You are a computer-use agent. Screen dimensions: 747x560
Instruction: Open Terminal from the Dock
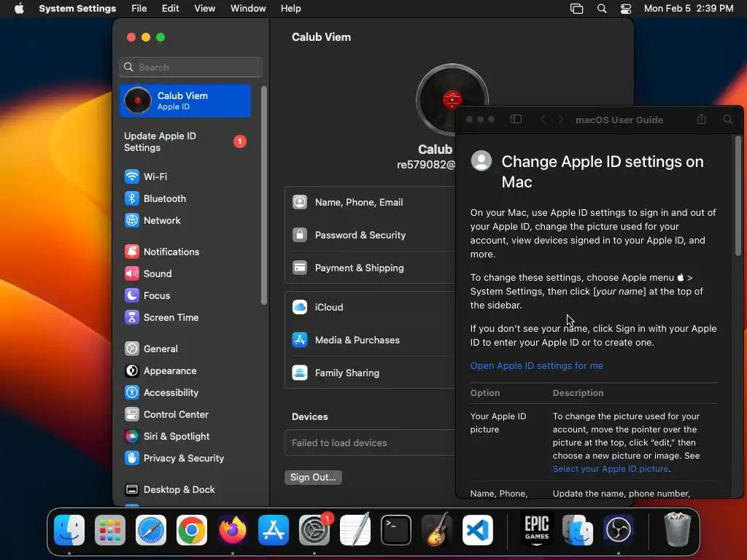click(396, 530)
